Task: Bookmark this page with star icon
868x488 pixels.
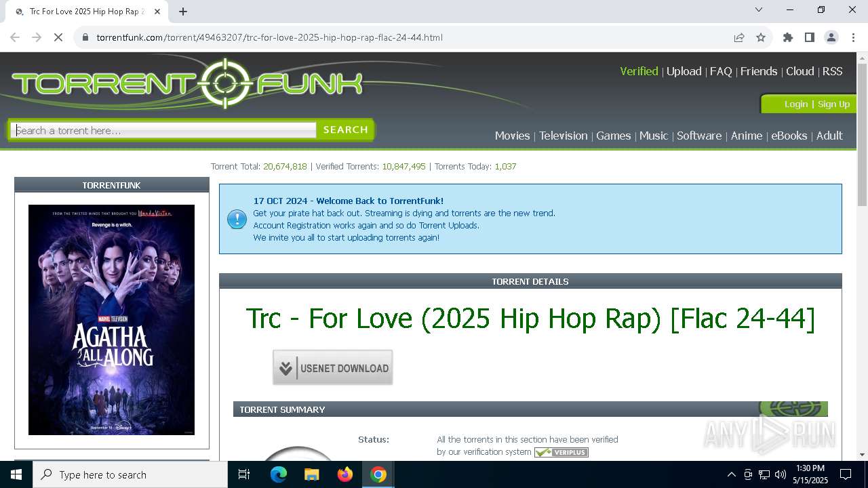Action: [x=761, y=37]
